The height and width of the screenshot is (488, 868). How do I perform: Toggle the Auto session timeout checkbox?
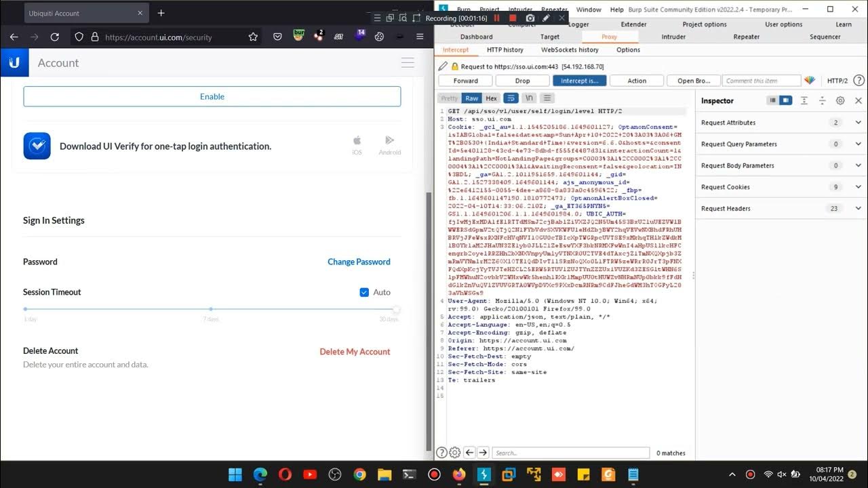click(x=364, y=292)
